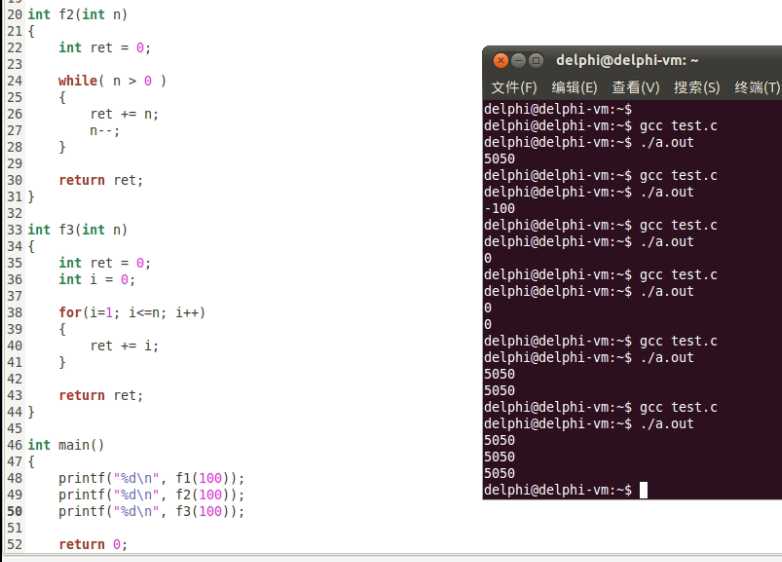
Task: Focus the terminal cursor at last prompt
Action: click(644, 490)
